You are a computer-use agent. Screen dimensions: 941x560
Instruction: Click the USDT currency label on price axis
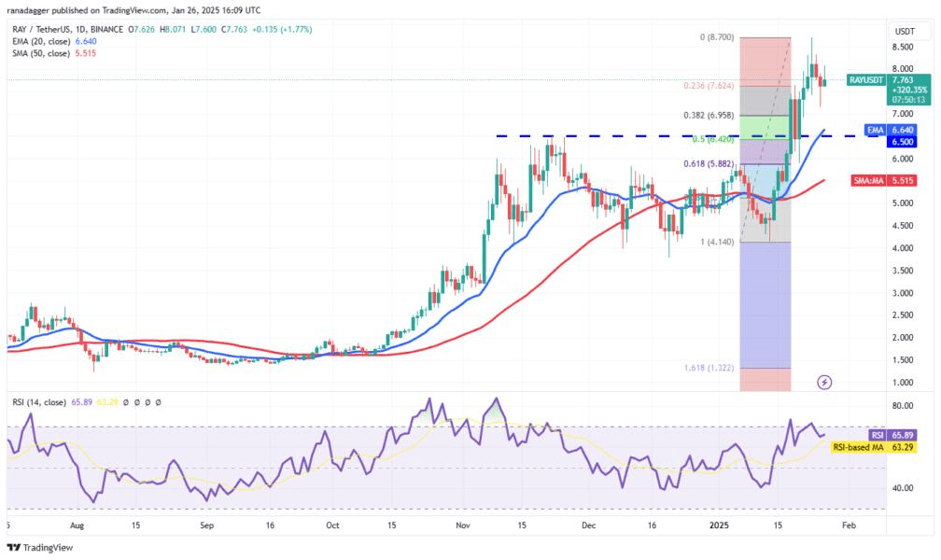pyautogui.click(x=905, y=31)
